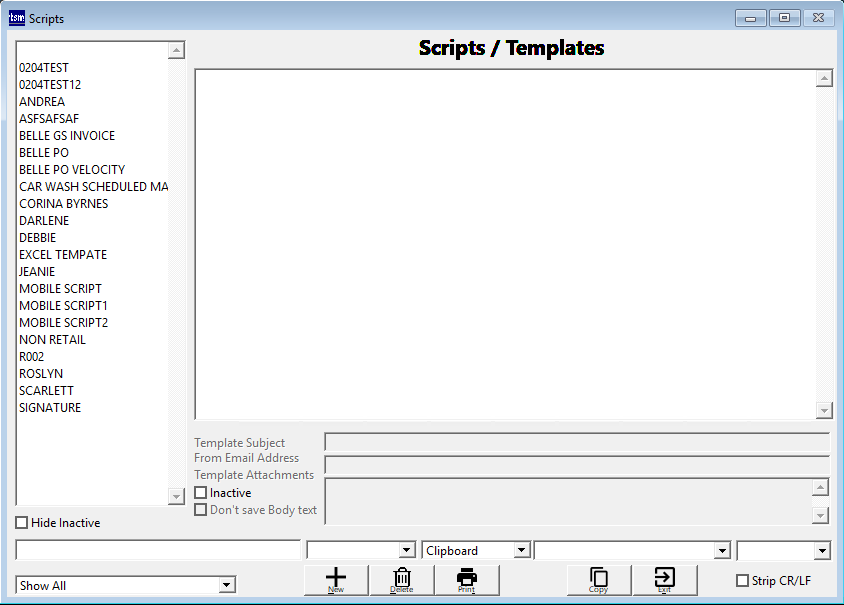Click scroll up arrow in template body
844x605 pixels.
tap(824, 79)
